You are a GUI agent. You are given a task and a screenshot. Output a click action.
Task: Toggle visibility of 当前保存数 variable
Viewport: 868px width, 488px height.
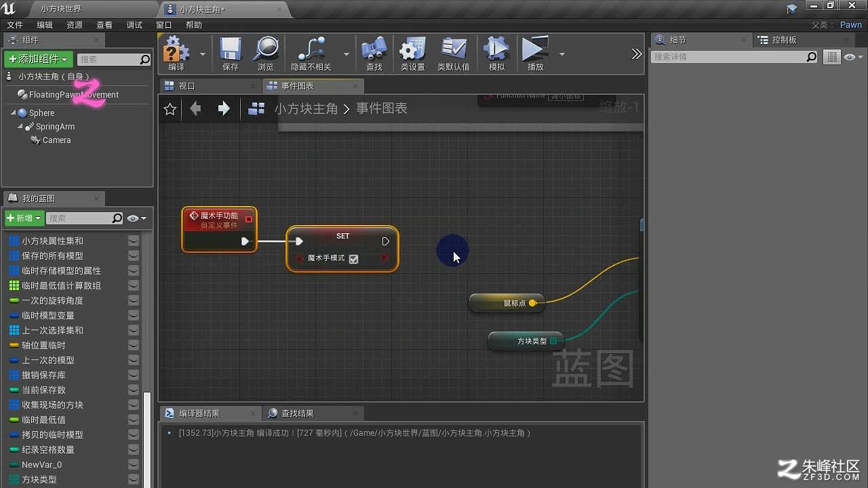point(134,390)
